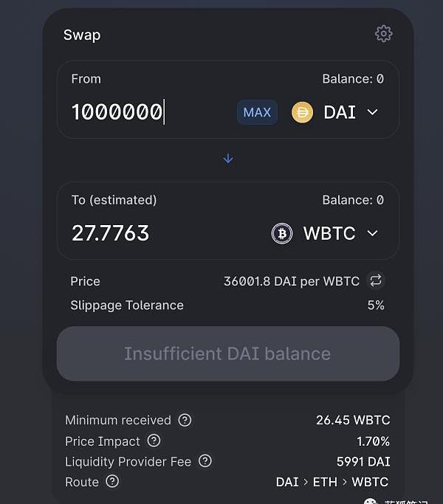This screenshot has width=443, height=504.
Task: Click the WBTC token coin icon
Action: 282,233
